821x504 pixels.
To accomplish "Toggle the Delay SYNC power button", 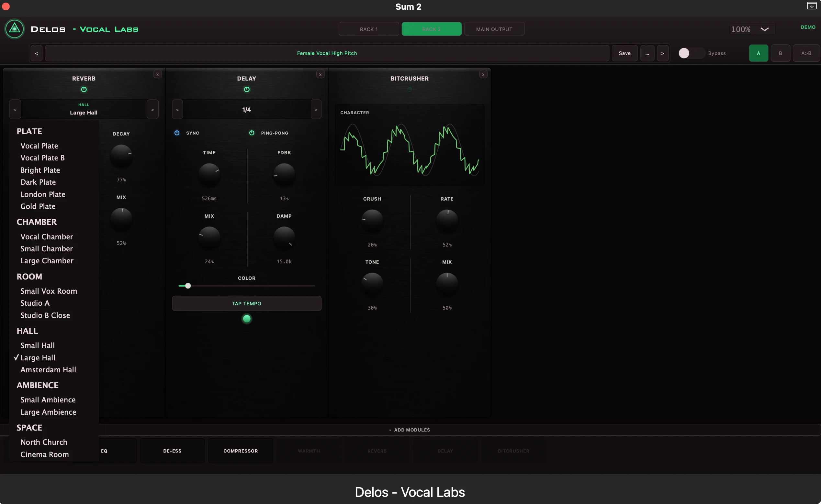I will 177,133.
